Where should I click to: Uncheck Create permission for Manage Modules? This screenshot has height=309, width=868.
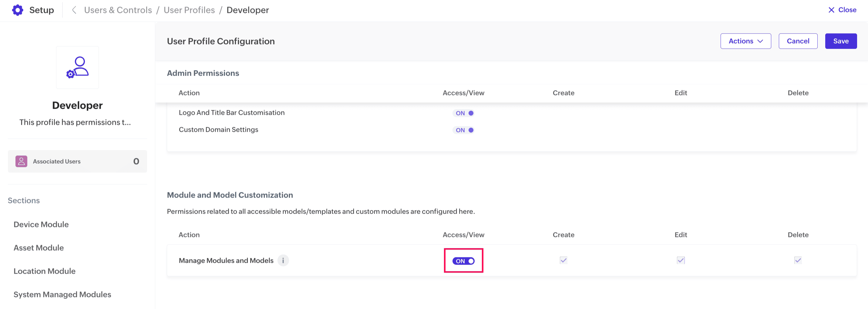(x=564, y=260)
